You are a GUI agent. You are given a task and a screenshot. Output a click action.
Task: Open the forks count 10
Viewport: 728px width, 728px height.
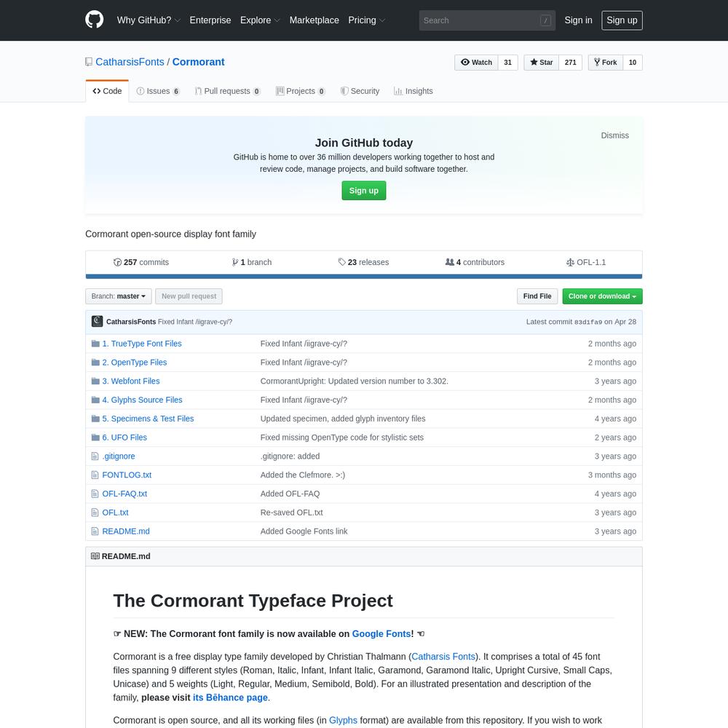click(633, 62)
